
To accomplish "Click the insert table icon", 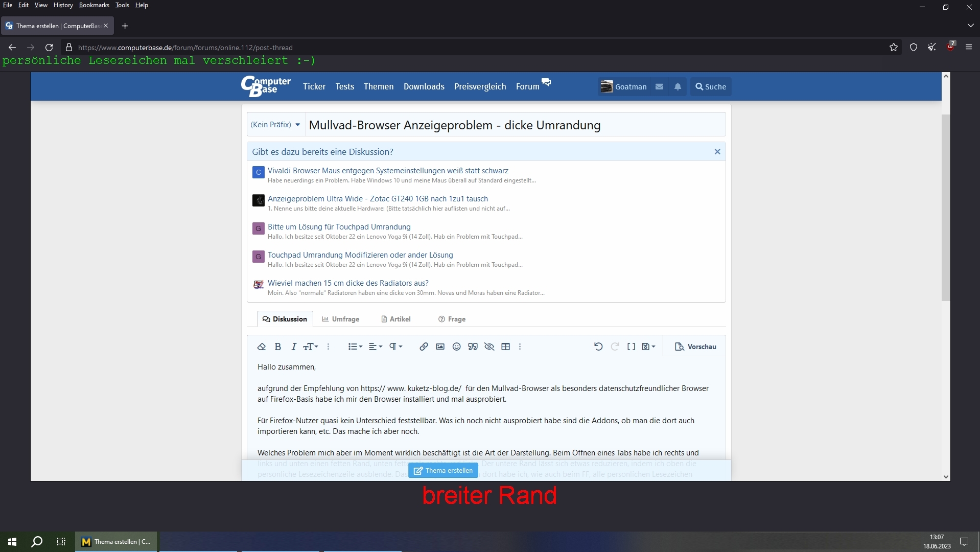I will pyautogui.click(x=506, y=347).
